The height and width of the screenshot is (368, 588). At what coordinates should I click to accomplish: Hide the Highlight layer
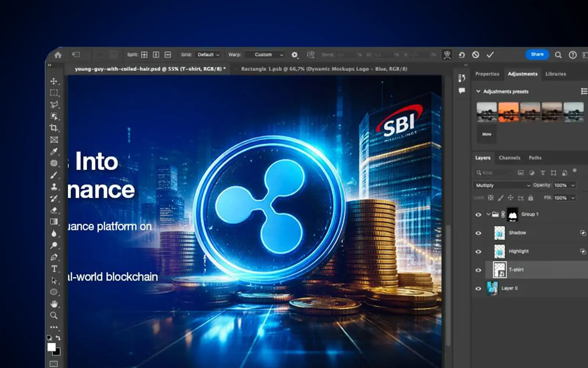478,252
